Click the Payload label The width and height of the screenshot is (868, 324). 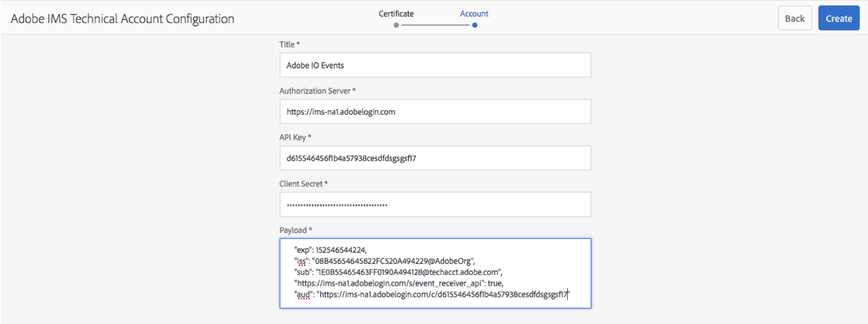tap(296, 230)
